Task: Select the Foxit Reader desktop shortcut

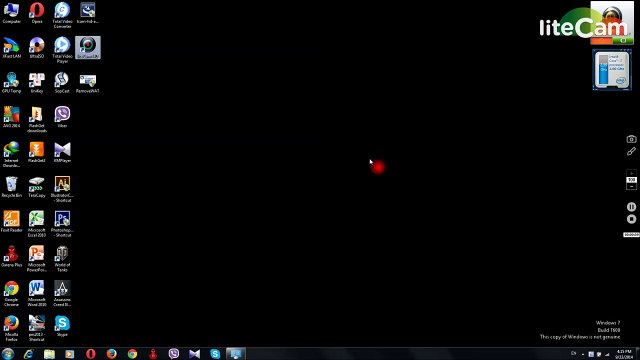Action: [x=11, y=222]
